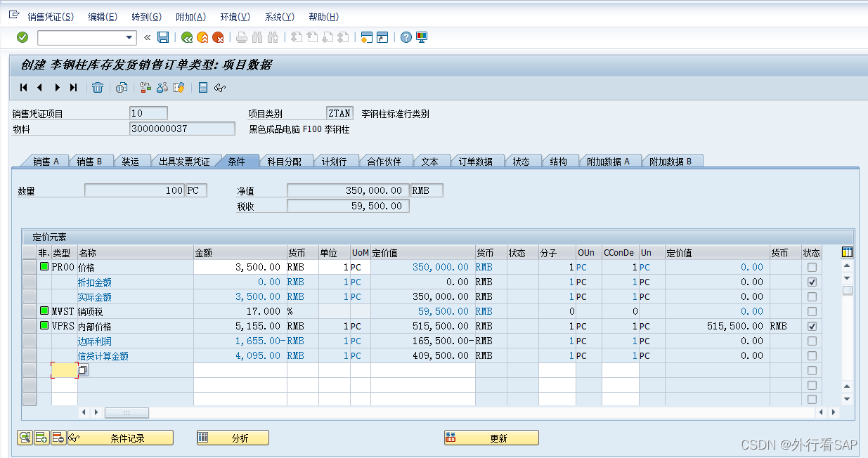Click the green Back arrow icon
The image size is (868, 458).
pyautogui.click(x=187, y=37)
